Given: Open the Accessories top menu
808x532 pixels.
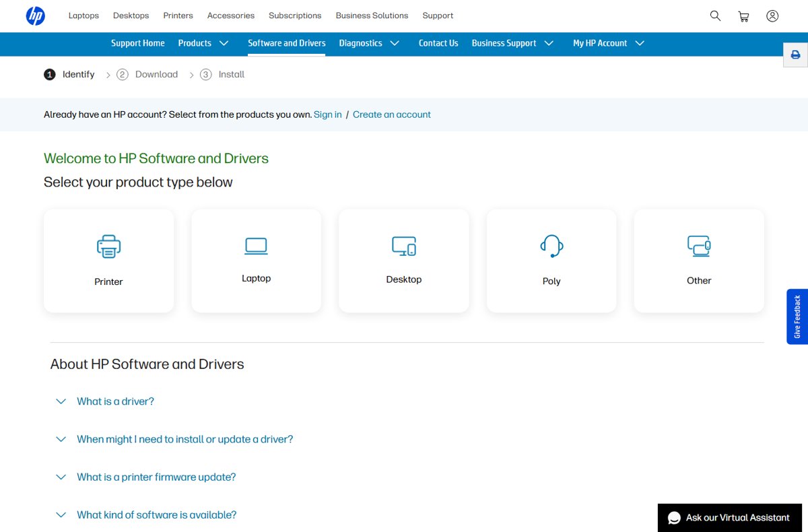Looking at the screenshot, I should coord(231,15).
